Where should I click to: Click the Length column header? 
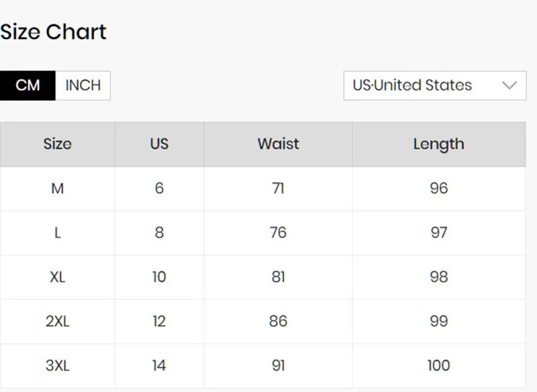click(x=438, y=144)
